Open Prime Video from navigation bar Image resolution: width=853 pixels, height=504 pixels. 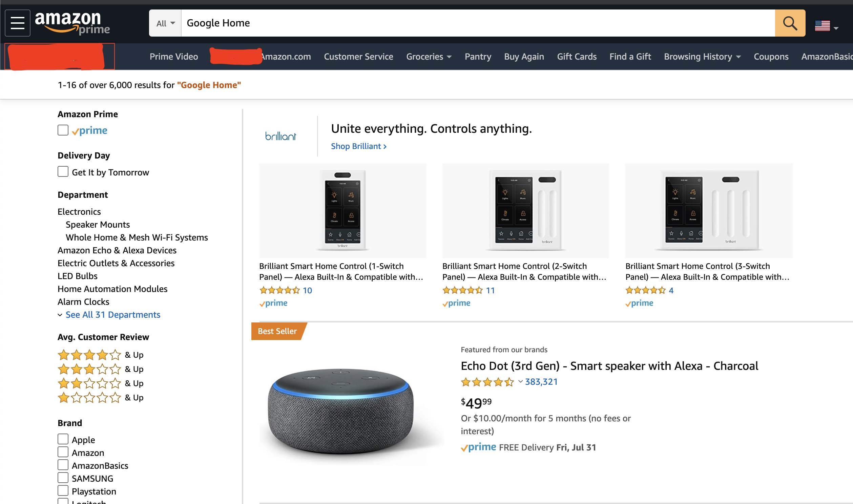173,57
